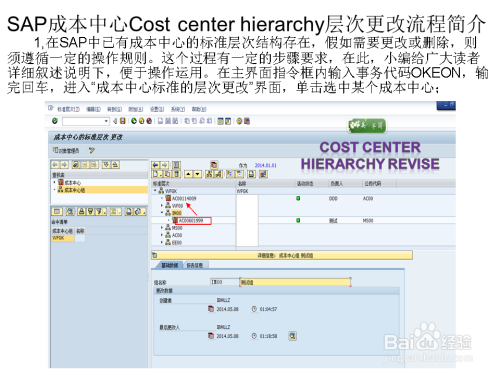Click the group name field containing IN00
This screenshot has width=500, height=375.
pyautogui.click(x=224, y=282)
